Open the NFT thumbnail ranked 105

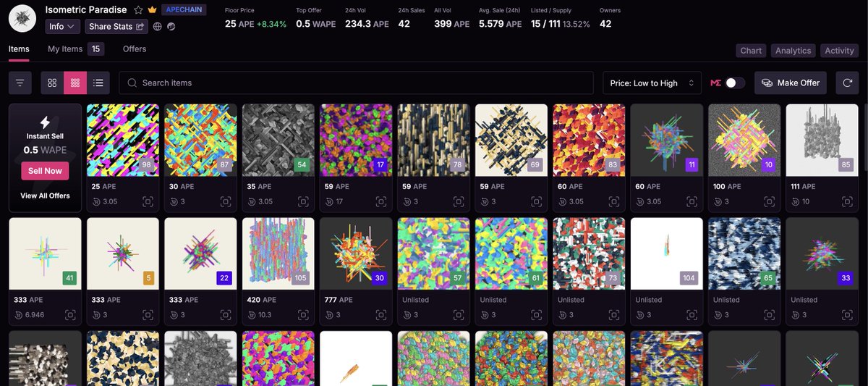(278, 254)
